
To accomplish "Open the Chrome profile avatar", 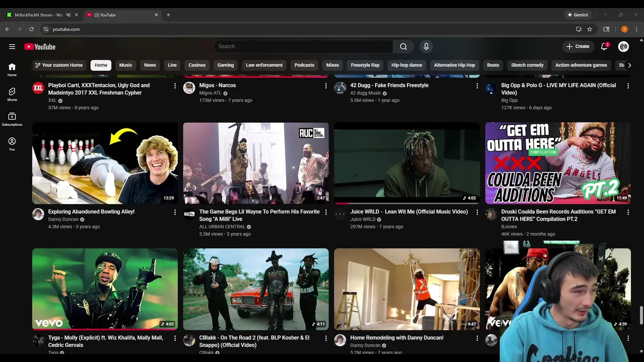I will 624,29.
